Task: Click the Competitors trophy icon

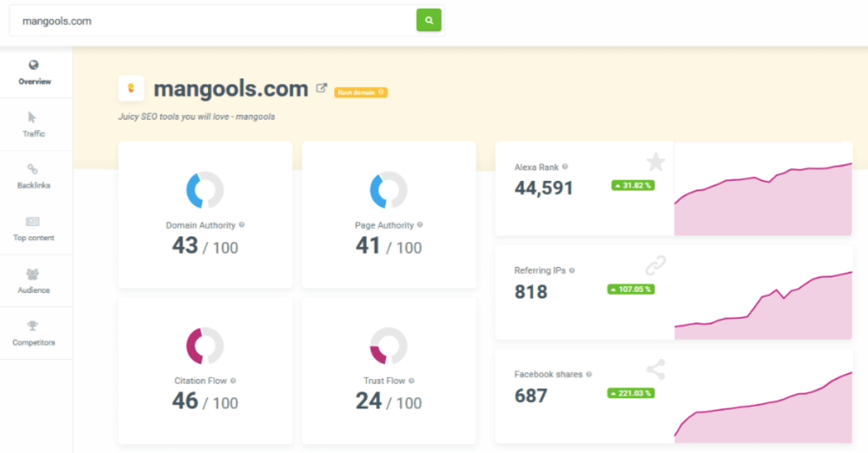Action: [x=33, y=325]
